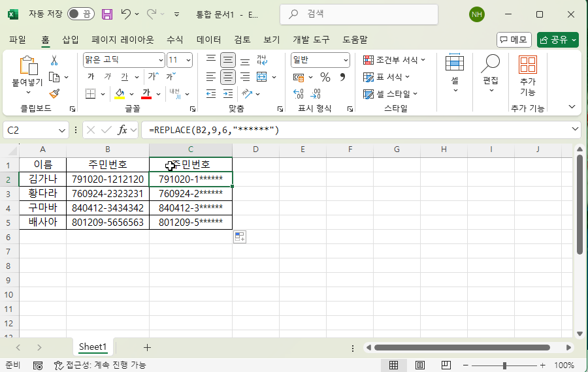Click the Cut scissors icon
Image resolution: width=588 pixels, height=372 pixels.
coord(54,60)
